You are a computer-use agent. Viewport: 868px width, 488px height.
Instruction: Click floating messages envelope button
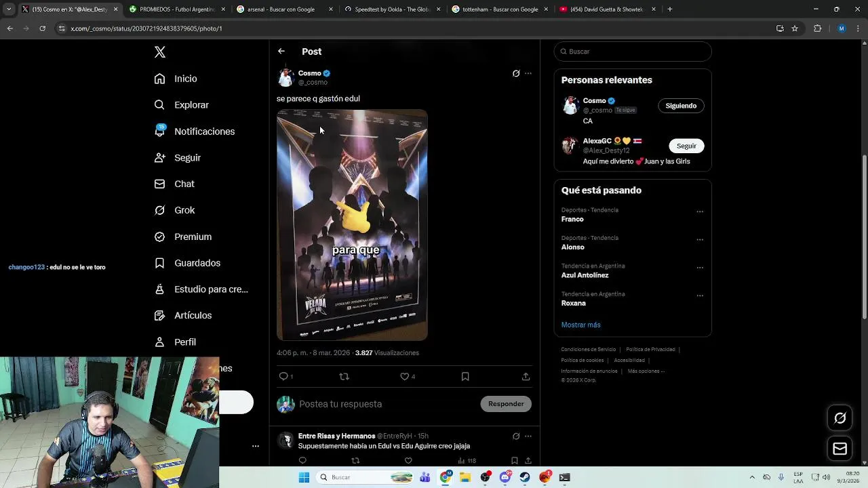coord(840,449)
